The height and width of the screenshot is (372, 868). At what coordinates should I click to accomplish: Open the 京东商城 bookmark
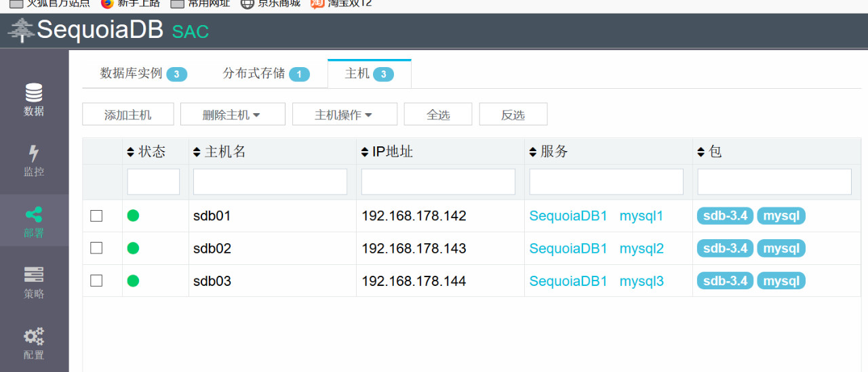point(271,3)
